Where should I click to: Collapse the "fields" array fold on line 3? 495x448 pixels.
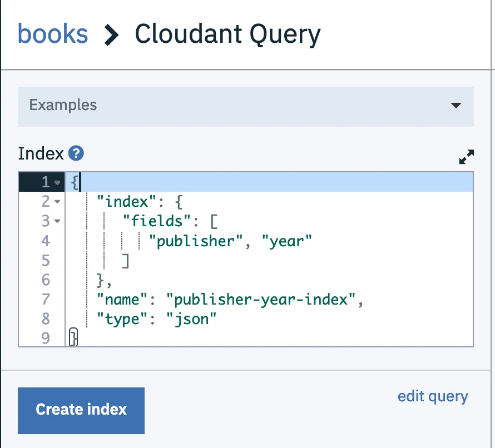point(57,221)
